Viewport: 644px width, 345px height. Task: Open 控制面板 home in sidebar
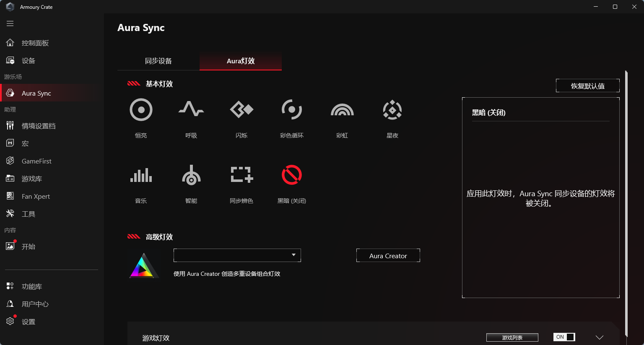tap(52, 43)
